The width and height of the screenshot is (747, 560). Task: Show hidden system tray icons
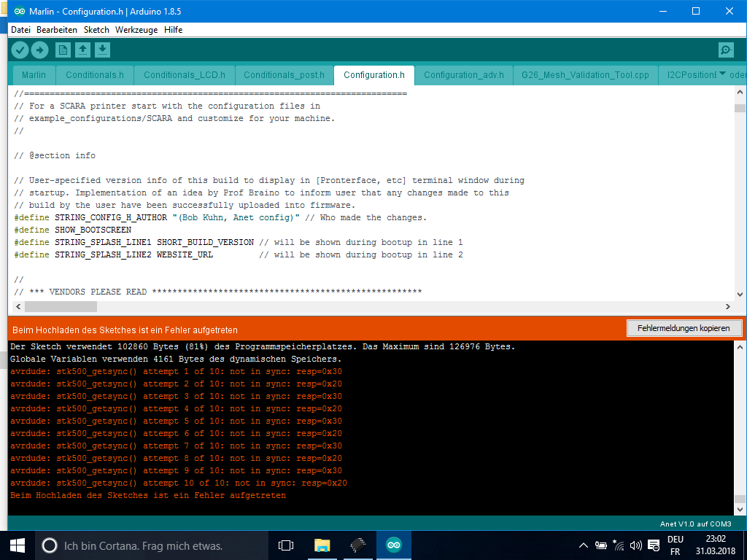[x=583, y=545]
